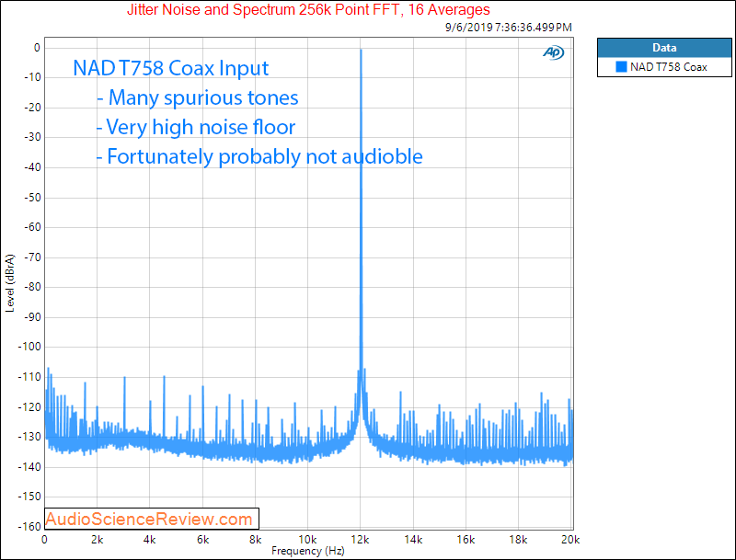Click the Fortunately probably not audible annotation

pos(259,156)
